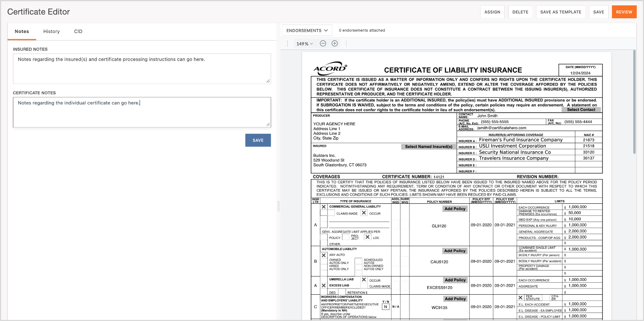Viewport: 644px width, 321px height.
Task: Open the 149% zoom level dropdown
Action: tap(304, 44)
